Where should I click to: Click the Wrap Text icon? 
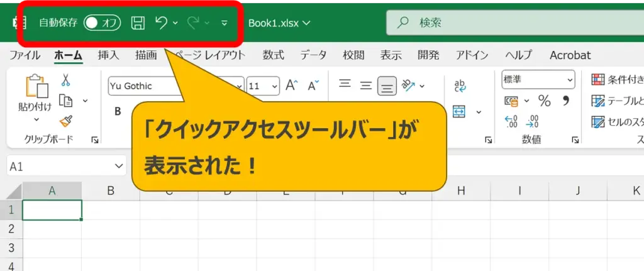(460, 86)
